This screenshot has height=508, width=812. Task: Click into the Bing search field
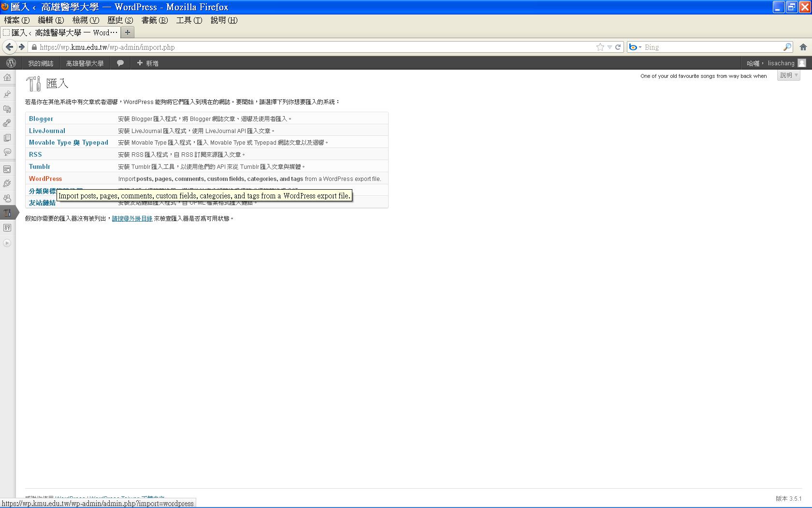click(x=713, y=47)
